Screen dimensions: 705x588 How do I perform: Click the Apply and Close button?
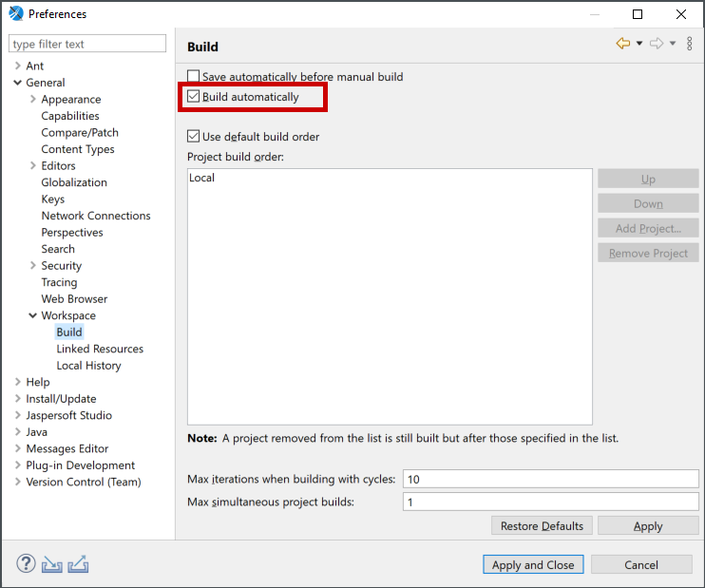(x=533, y=564)
